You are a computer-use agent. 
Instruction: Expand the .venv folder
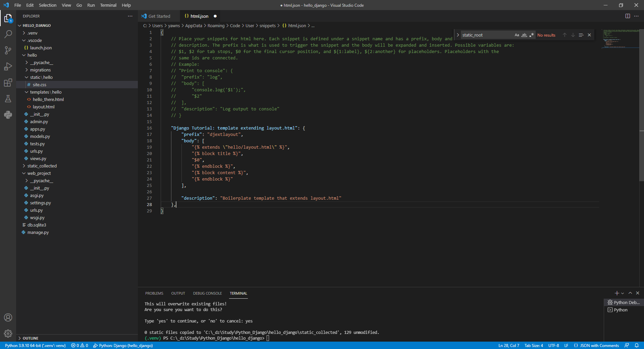point(32,33)
